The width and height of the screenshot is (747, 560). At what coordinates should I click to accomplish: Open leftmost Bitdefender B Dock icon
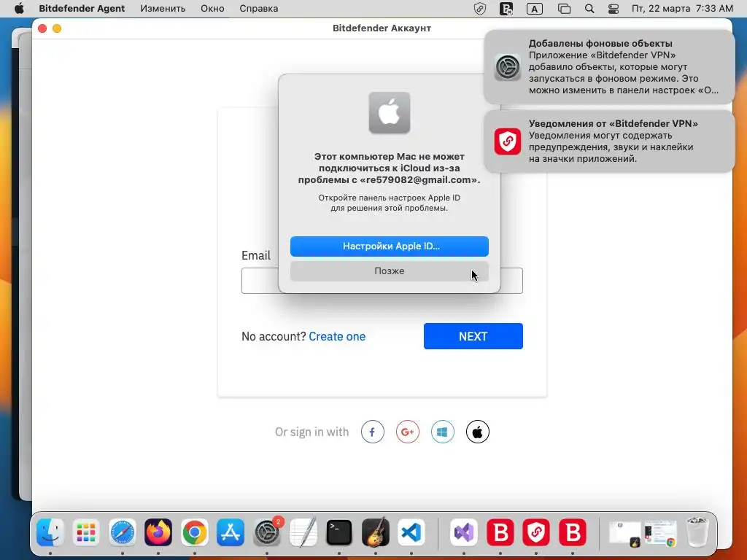tap(500, 532)
